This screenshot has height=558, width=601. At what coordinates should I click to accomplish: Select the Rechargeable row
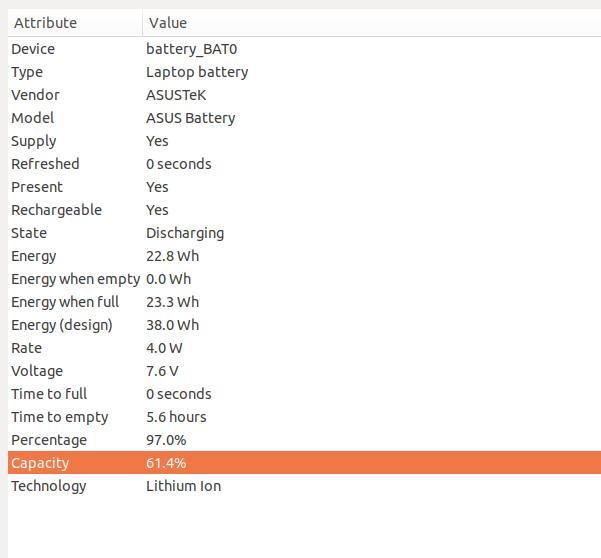[x=304, y=210]
